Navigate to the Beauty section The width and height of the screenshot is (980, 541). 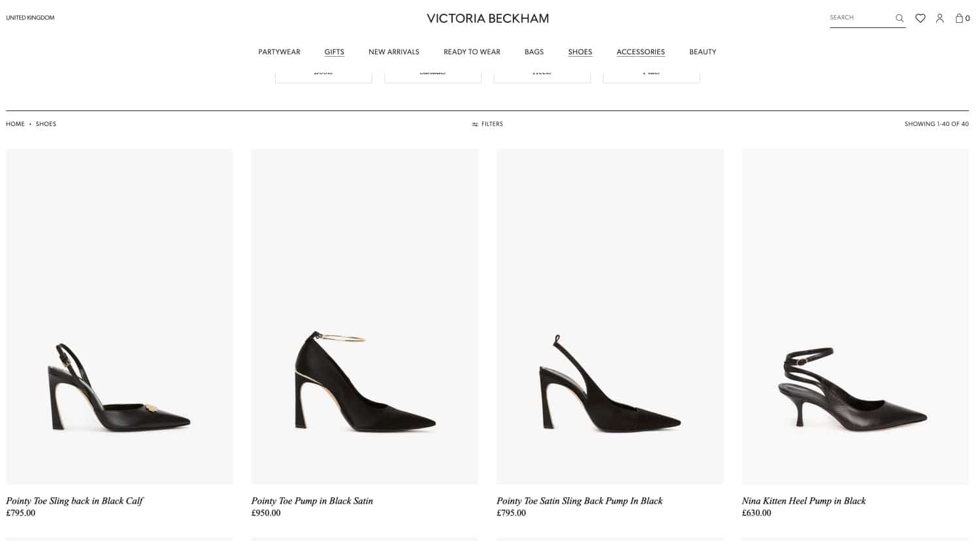point(702,52)
